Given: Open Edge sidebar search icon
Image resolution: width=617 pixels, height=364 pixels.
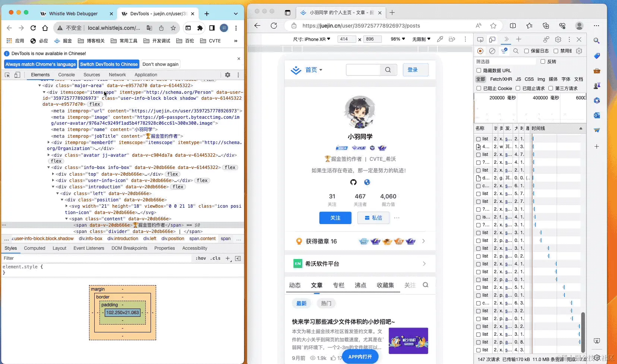Looking at the screenshot, I should click(597, 41).
